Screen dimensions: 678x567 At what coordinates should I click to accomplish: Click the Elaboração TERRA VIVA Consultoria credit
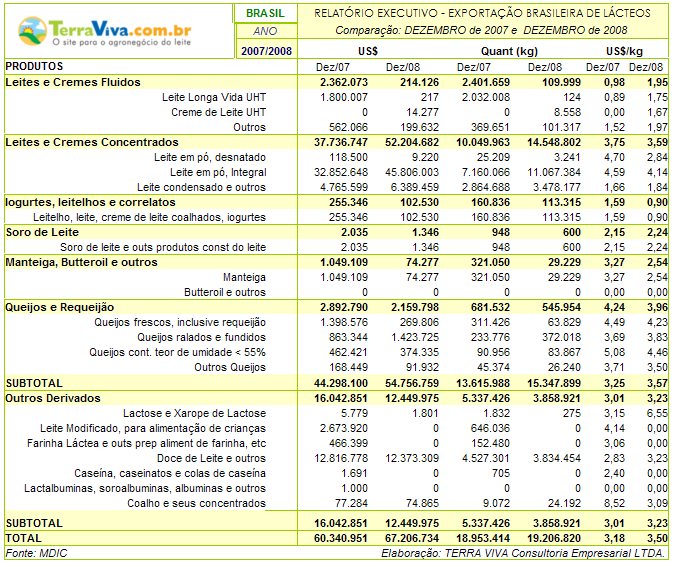click(x=523, y=552)
